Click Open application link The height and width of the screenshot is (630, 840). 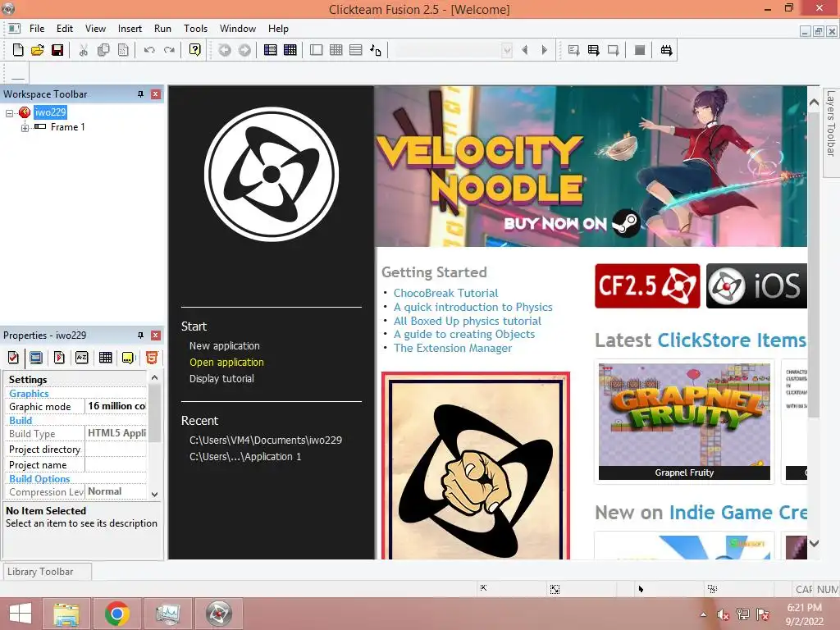226,362
